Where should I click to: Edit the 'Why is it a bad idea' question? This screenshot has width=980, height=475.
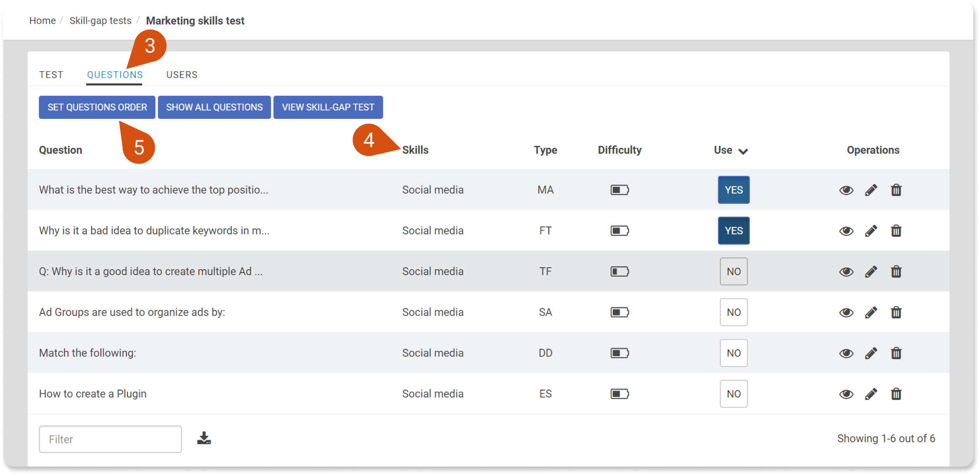(871, 231)
